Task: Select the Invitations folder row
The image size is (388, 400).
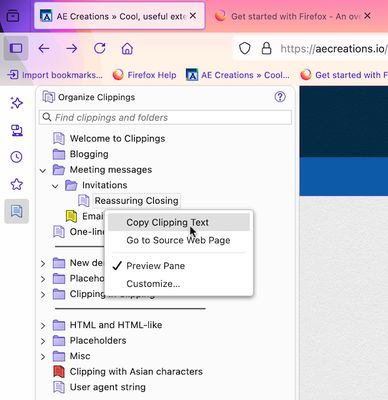Action: 105,185
